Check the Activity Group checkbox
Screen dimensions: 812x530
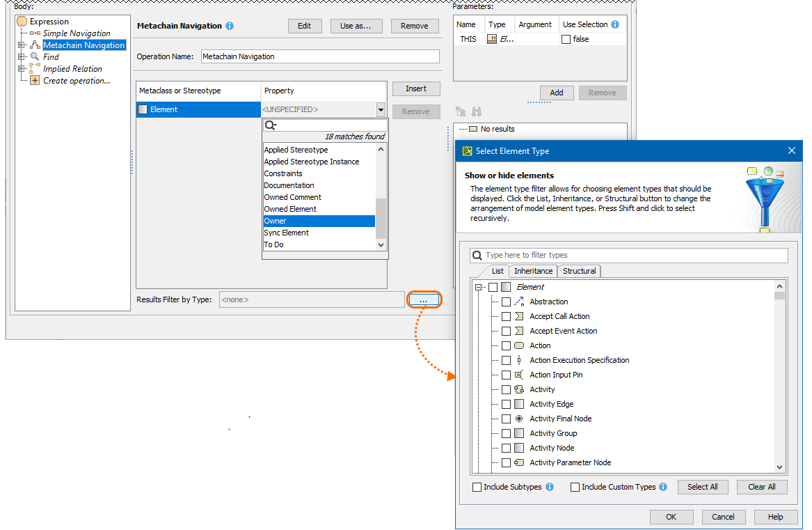click(x=506, y=433)
